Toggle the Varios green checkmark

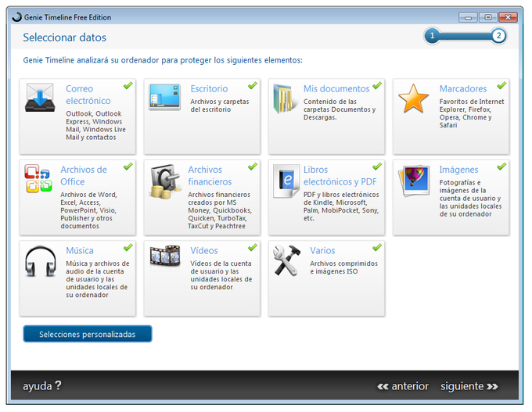[377, 248]
